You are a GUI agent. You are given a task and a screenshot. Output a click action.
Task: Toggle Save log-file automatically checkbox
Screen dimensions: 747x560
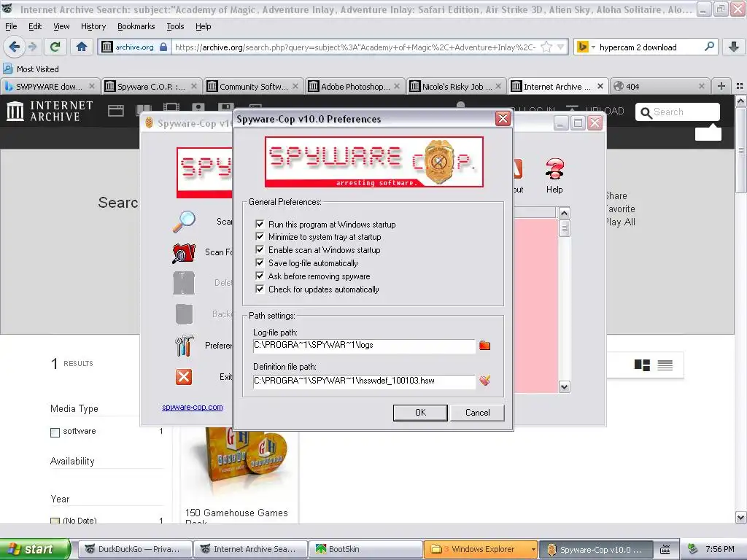pos(260,262)
